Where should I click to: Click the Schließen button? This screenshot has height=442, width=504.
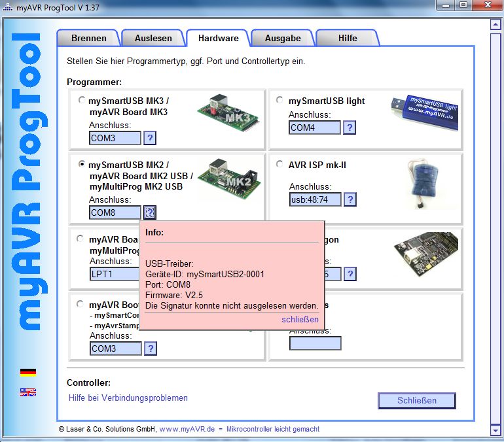[x=417, y=400]
